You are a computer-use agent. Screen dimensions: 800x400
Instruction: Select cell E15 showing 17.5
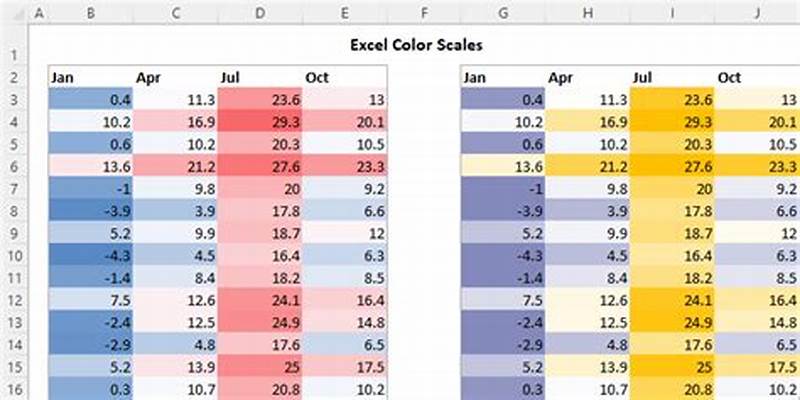[x=345, y=367]
